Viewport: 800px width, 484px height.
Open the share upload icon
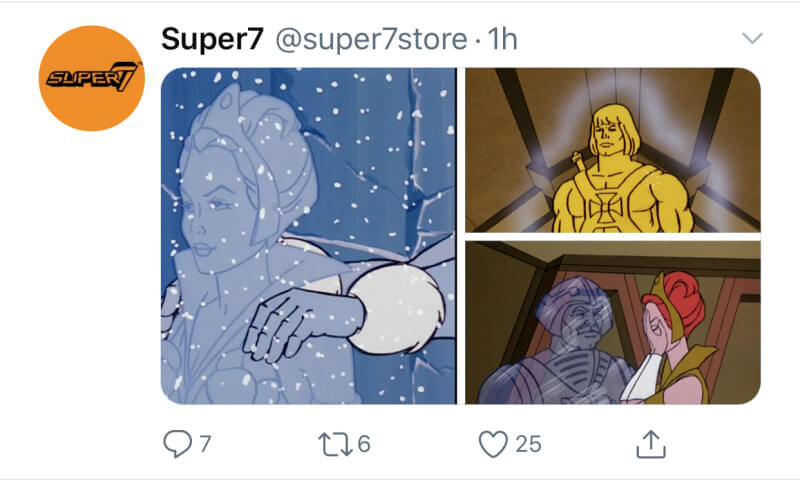[651, 444]
